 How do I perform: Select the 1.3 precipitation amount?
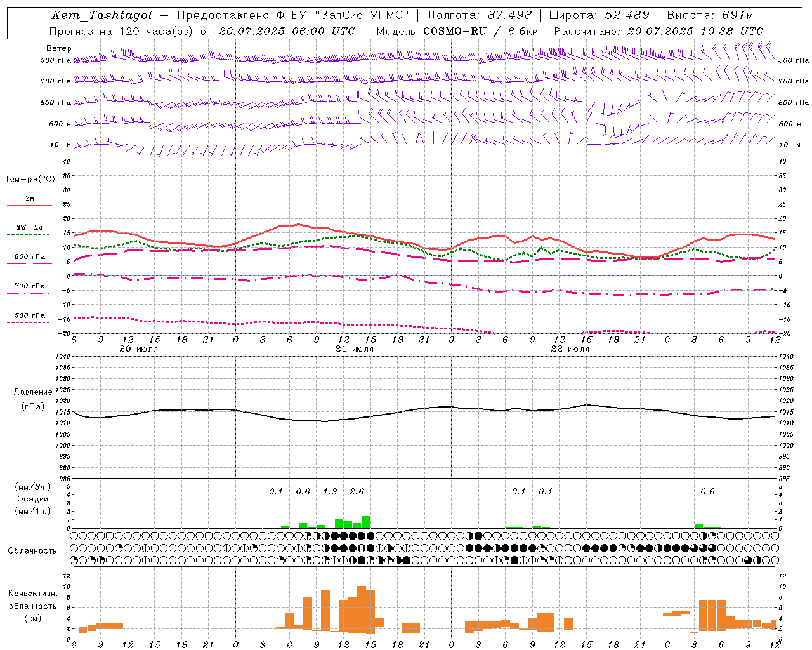(330, 491)
